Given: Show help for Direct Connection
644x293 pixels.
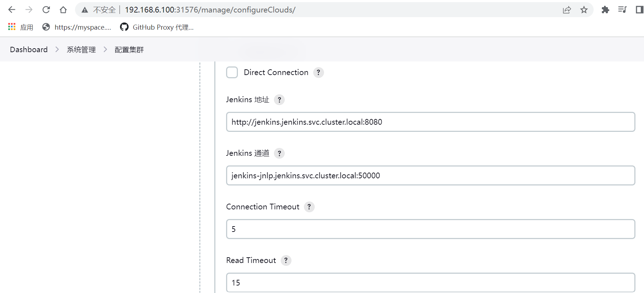Looking at the screenshot, I should point(318,73).
